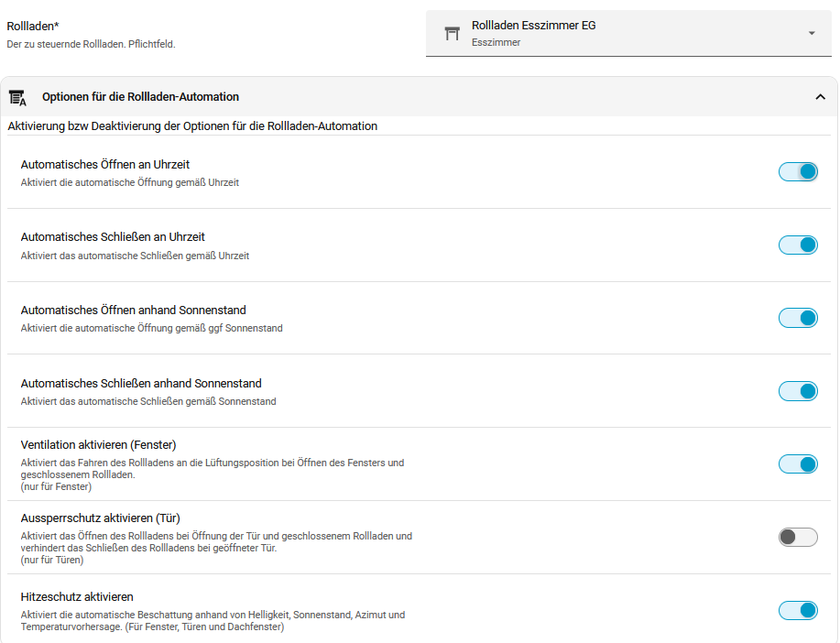The height and width of the screenshot is (643, 840).
Task: Disable Automatisches Öffnen an Uhrzeit toggle
Action: point(798,172)
